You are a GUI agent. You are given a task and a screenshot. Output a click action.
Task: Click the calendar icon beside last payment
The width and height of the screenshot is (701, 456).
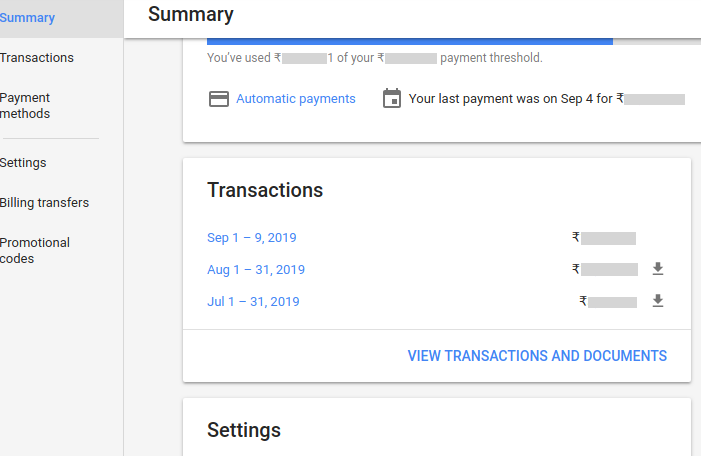(x=392, y=98)
